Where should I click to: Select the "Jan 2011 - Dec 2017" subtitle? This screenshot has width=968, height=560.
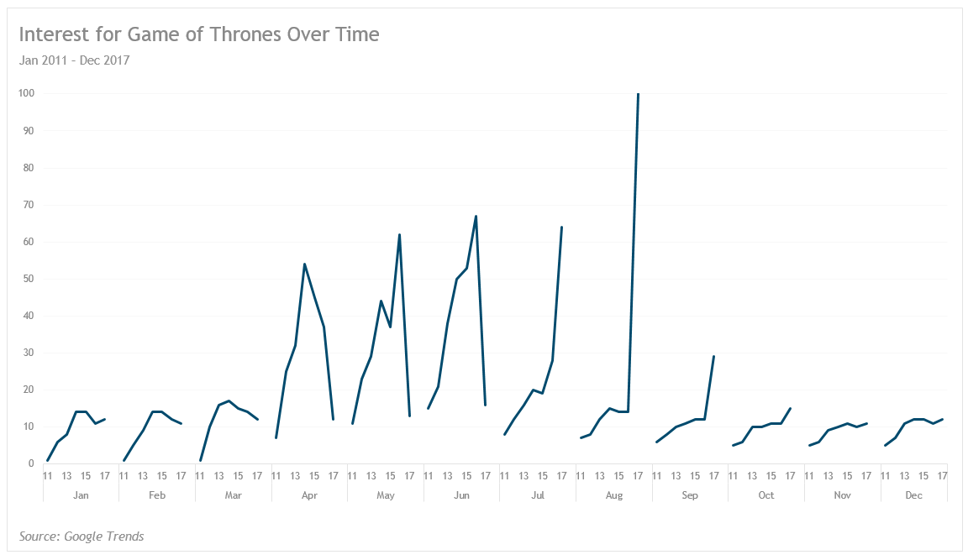coord(74,60)
